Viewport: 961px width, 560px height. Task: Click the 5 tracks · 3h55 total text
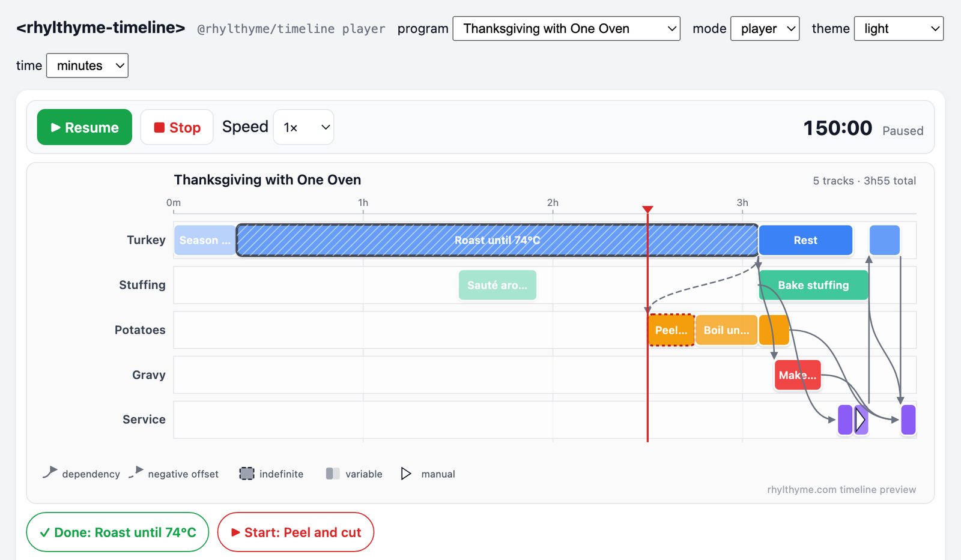tap(864, 181)
